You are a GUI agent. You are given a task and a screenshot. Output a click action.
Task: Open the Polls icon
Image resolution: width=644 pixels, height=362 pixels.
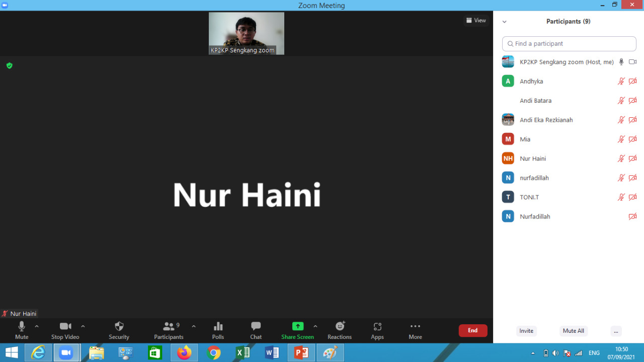218,326
